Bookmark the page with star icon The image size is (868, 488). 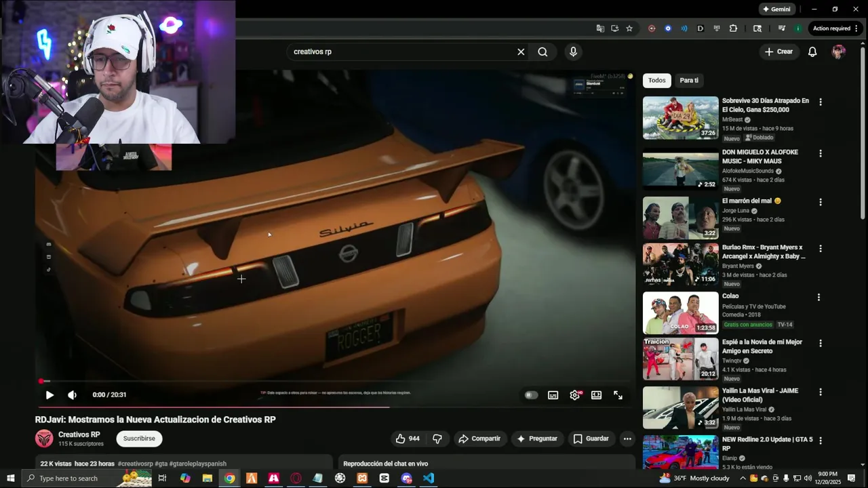629,28
